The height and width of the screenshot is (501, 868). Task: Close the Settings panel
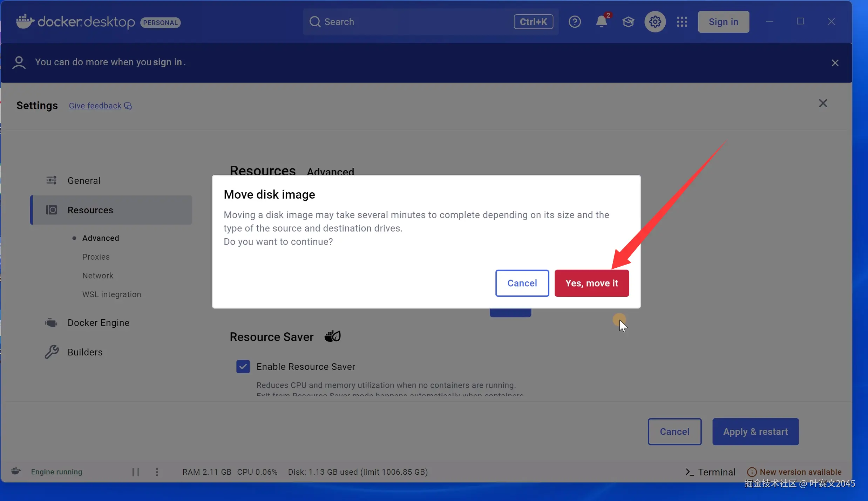coord(823,103)
